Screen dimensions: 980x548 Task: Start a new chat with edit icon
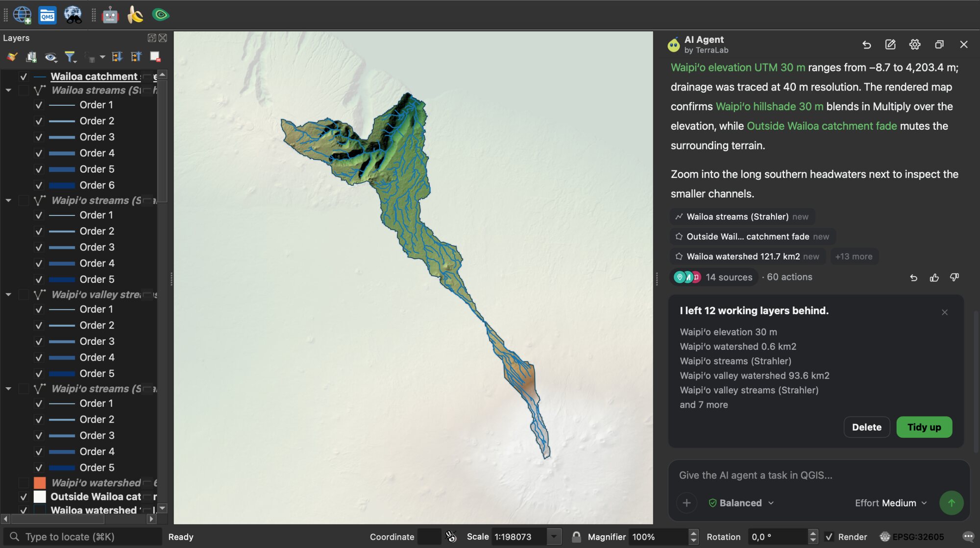(x=890, y=45)
